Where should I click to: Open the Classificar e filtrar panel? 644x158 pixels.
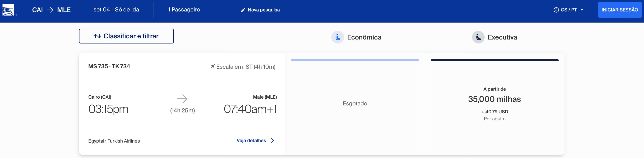(126, 36)
